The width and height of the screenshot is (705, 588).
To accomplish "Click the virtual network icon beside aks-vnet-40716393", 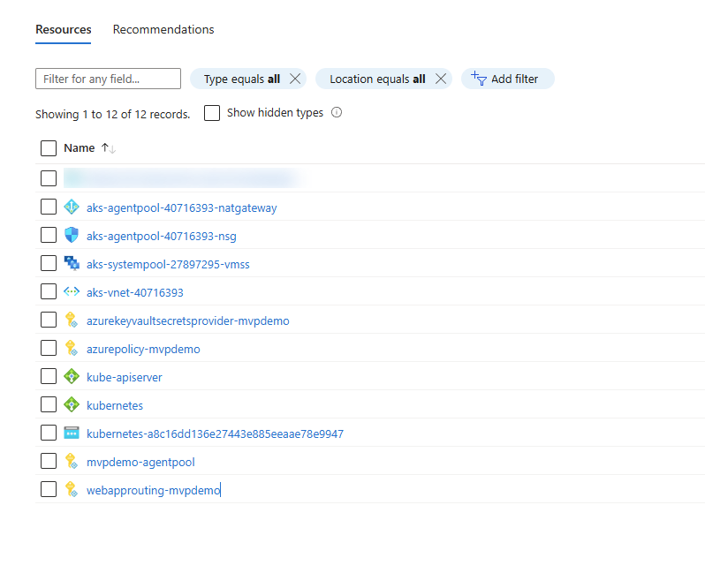I will (72, 291).
